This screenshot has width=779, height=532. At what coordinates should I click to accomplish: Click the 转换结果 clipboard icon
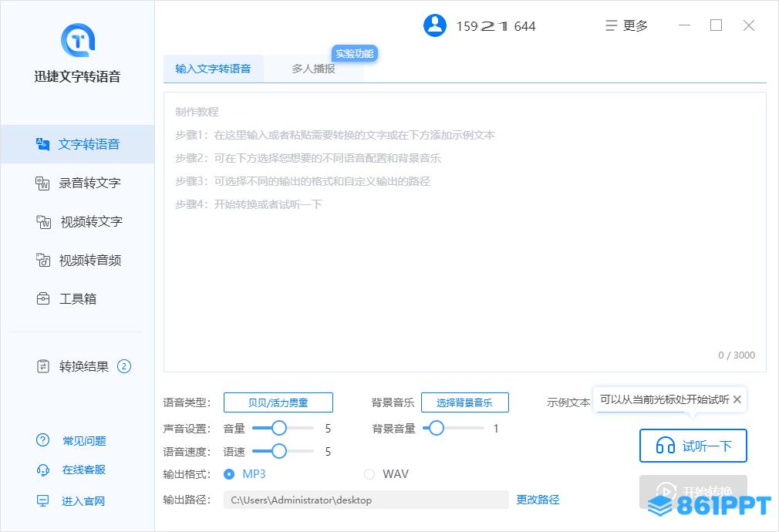pos(43,366)
